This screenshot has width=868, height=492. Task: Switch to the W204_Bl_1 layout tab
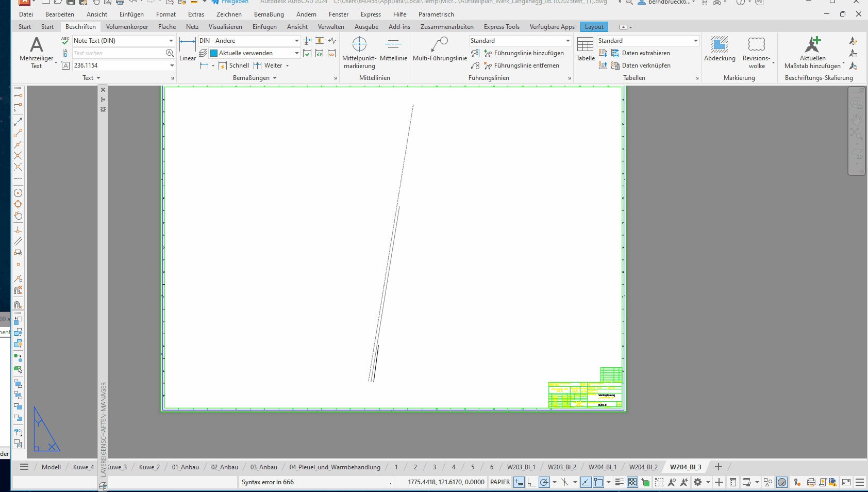click(603, 467)
